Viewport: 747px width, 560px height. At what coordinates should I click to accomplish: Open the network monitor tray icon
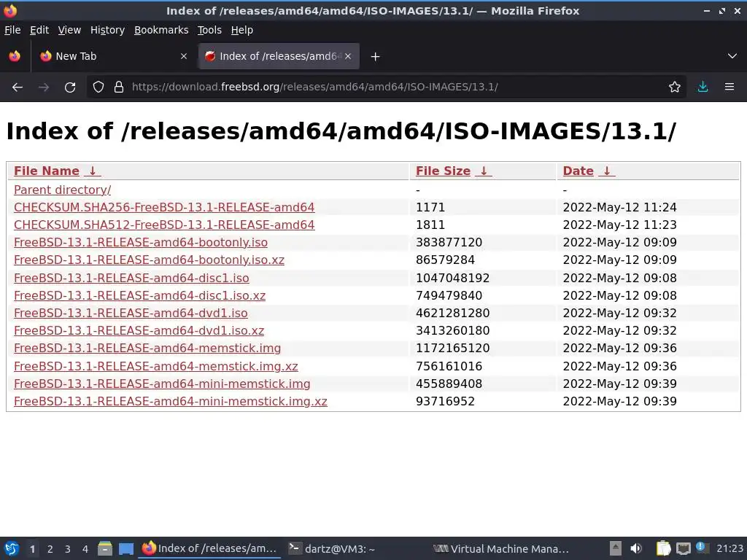(683, 548)
